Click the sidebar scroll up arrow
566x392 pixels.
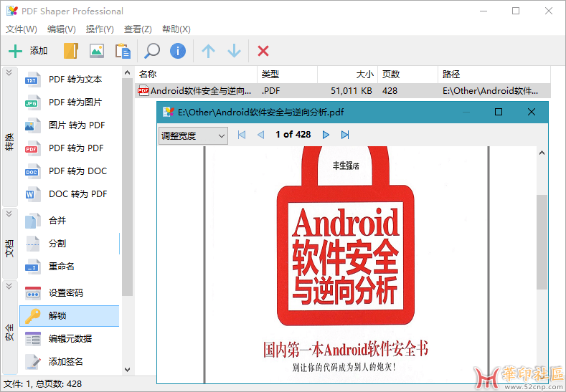coord(127,72)
